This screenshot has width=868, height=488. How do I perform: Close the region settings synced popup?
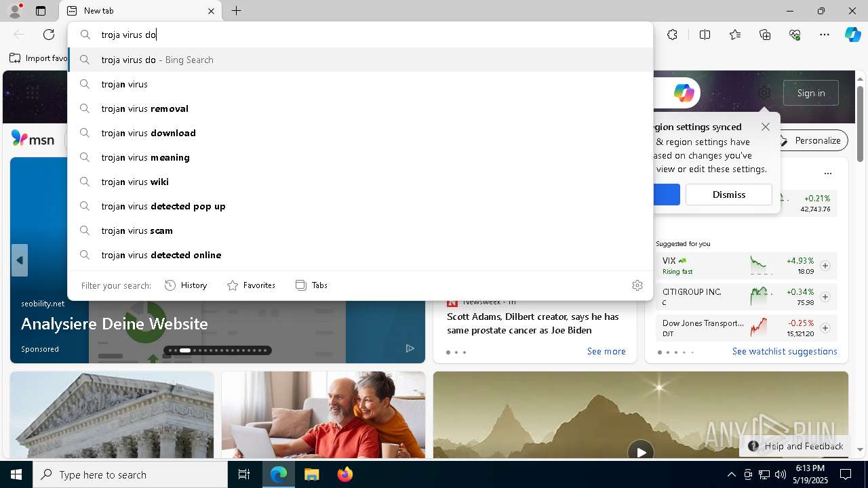[766, 127]
